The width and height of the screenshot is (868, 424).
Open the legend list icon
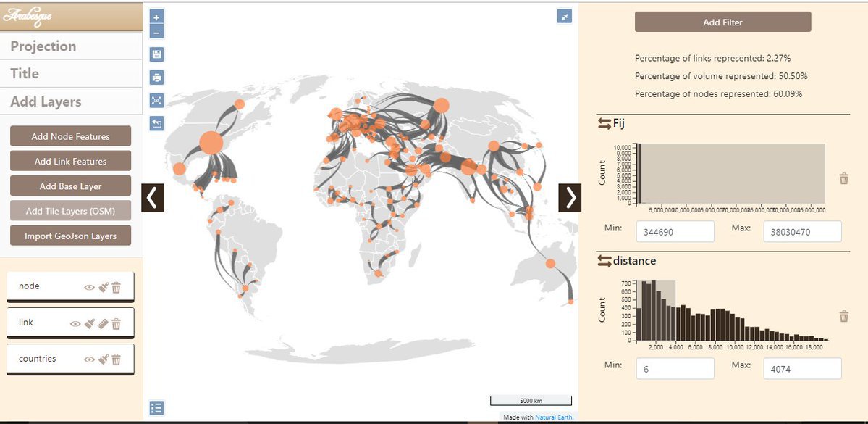point(157,408)
